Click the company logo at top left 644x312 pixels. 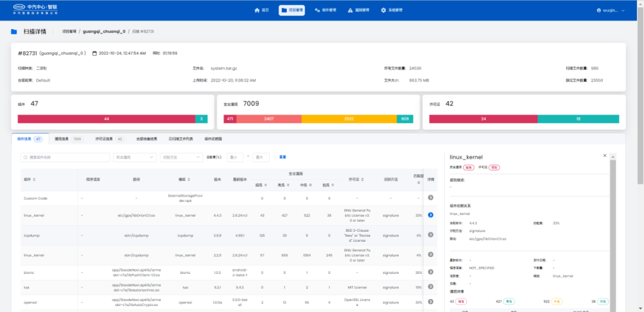tap(35, 10)
